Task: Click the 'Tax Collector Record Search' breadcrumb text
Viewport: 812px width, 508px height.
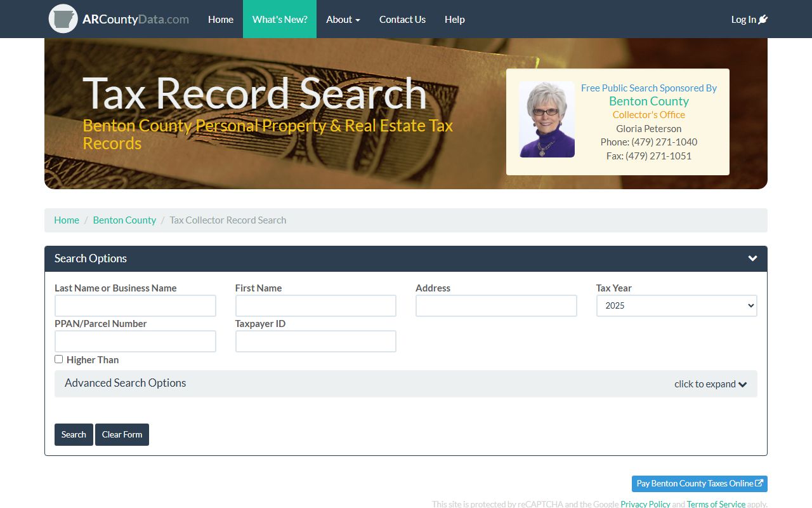Action: 228,220
